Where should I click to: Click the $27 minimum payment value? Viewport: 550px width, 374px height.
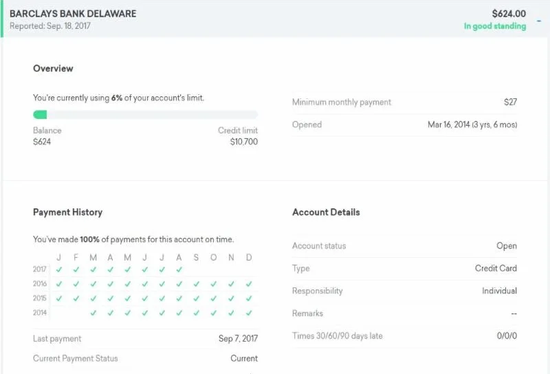click(x=510, y=102)
